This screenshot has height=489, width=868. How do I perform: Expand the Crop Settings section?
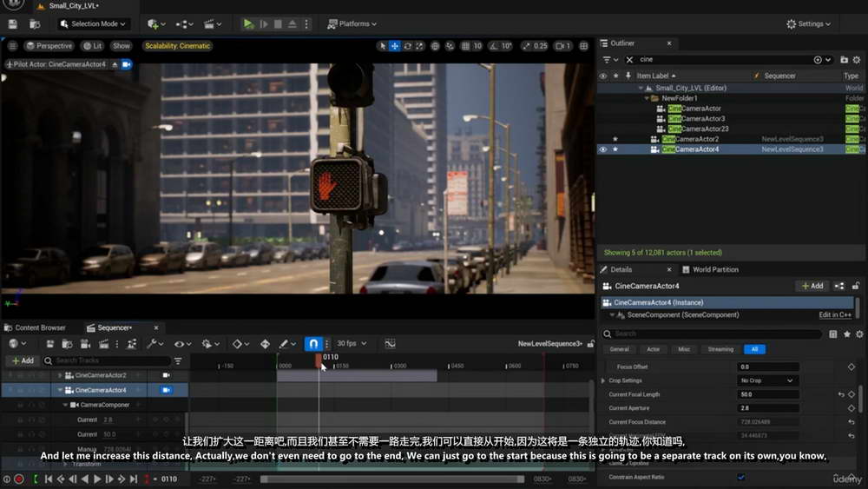pos(603,380)
